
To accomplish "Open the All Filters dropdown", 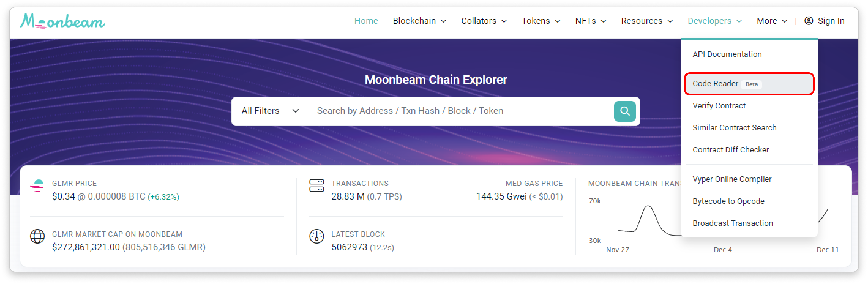I will tap(270, 111).
